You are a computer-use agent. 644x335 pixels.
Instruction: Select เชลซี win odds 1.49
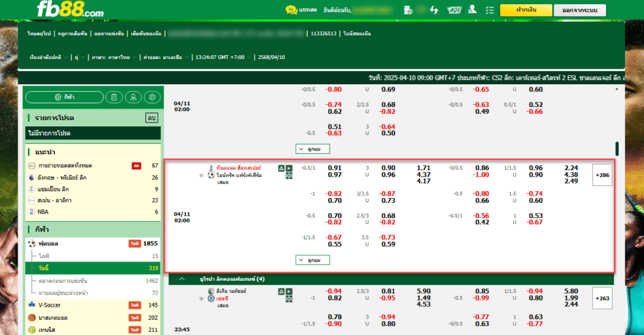(423, 298)
